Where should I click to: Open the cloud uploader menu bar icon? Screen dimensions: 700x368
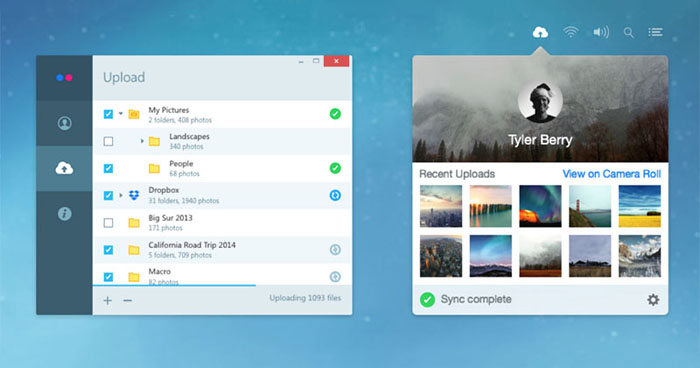[540, 32]
